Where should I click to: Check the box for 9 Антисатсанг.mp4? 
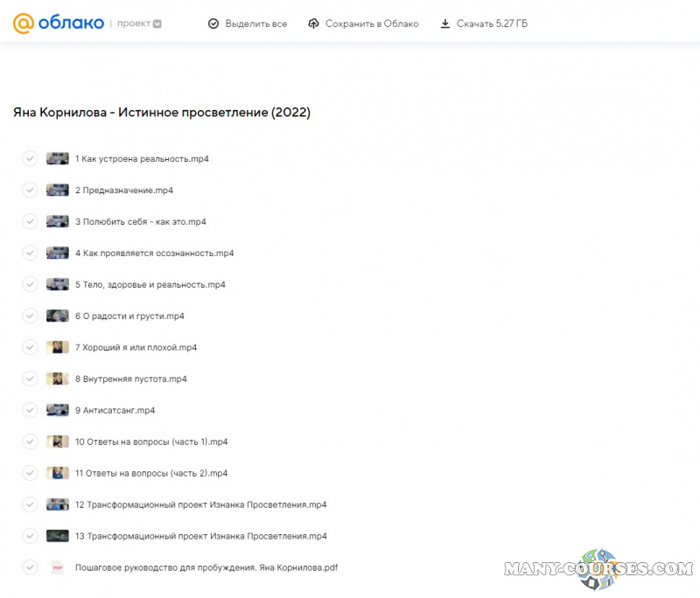30,410
